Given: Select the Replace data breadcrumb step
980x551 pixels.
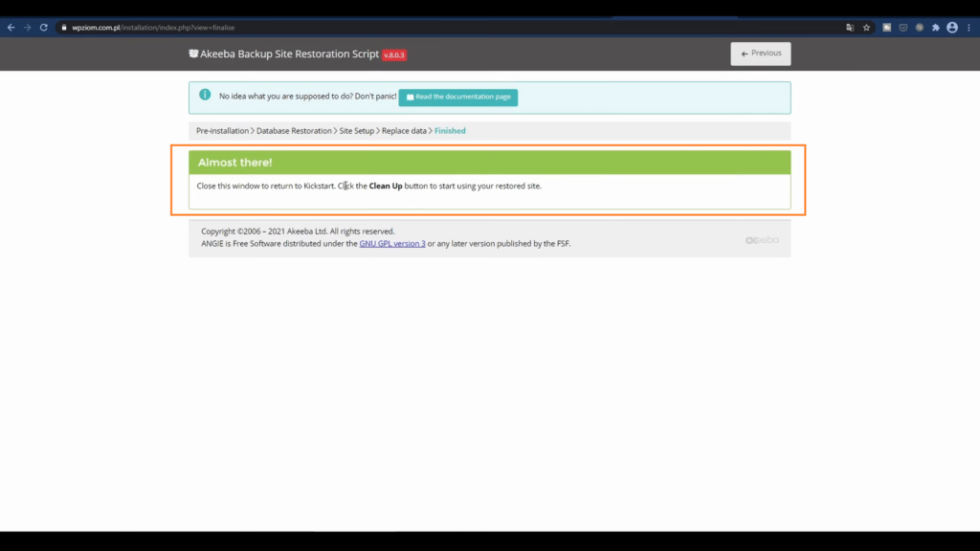Looking at the screenshot, I should pyautogui.click(x=404, y=131).
